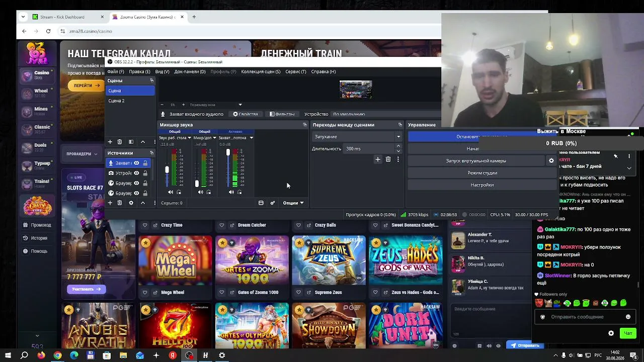Open Микр/доп channel dropdown menu
This screenshot has width=644, height=362.
[x=214, y=138]
